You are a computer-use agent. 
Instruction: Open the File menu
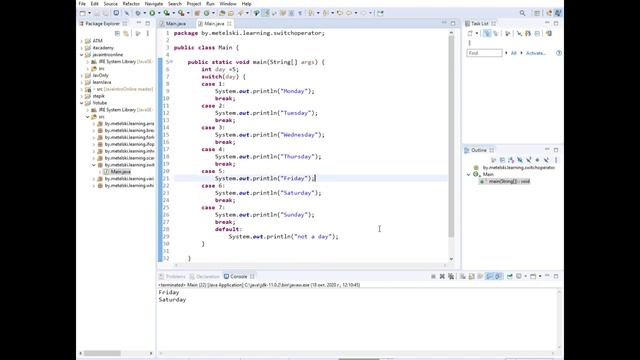[82, 4]
